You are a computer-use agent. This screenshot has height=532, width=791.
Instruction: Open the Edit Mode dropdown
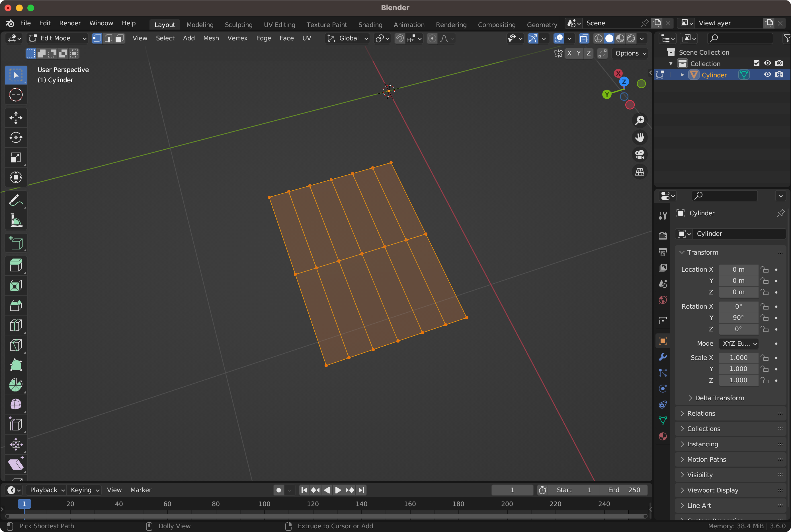click(57, 38)
